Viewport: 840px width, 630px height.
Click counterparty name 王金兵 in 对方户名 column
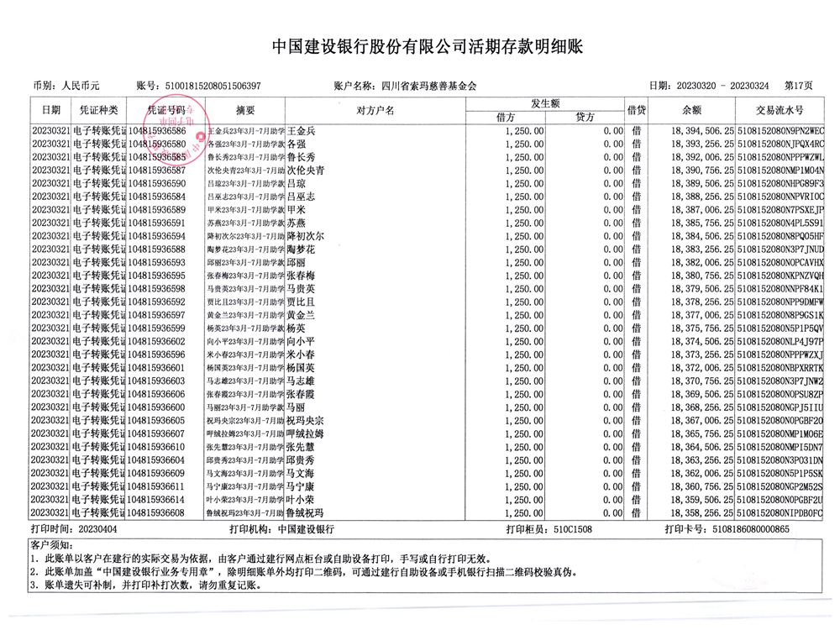(x=301, y=131)
